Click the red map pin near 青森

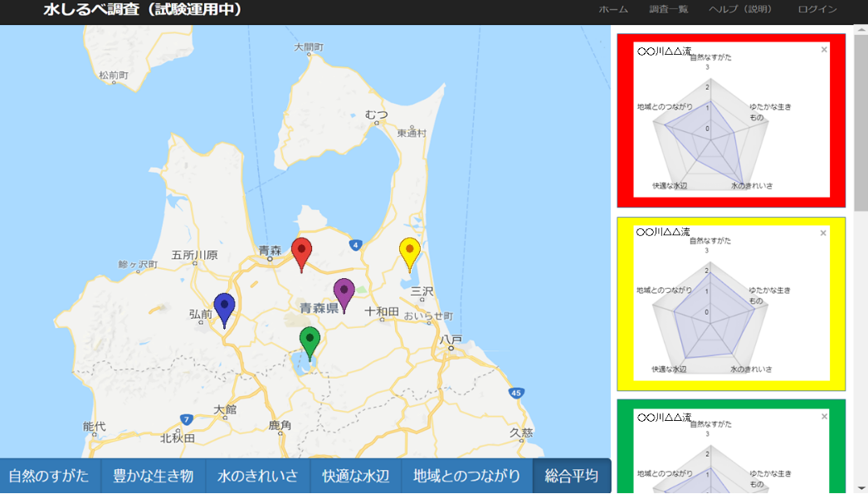point(301,254)
